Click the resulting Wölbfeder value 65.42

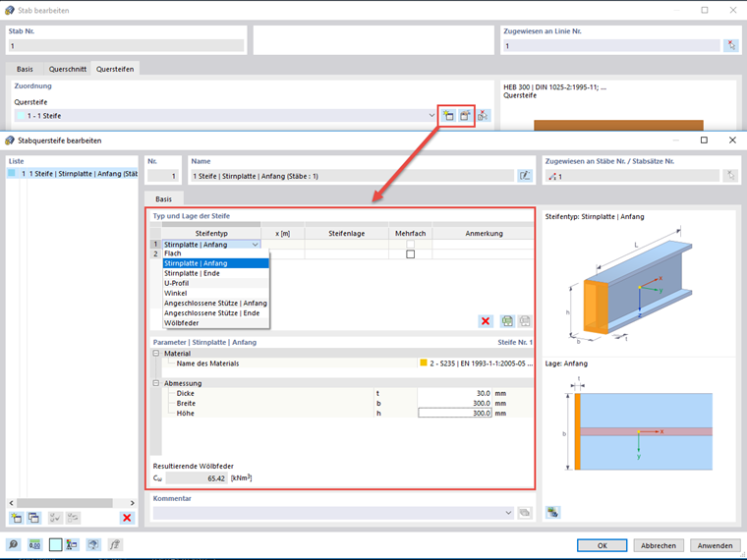197,478
